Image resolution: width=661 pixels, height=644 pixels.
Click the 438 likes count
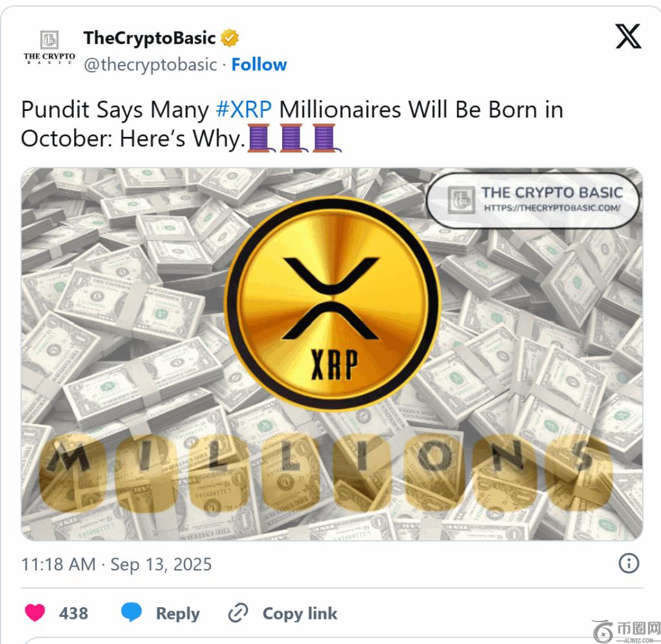tap(74, 613)
